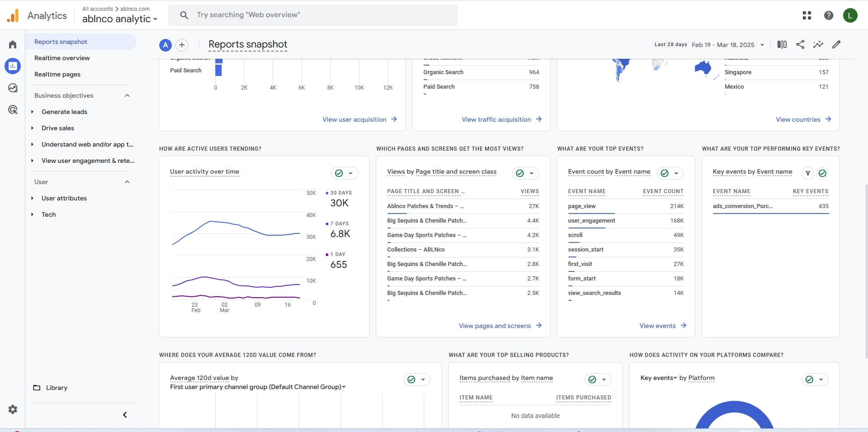
Task: Click the filter icon on Key events card
Action: point(808,173)
